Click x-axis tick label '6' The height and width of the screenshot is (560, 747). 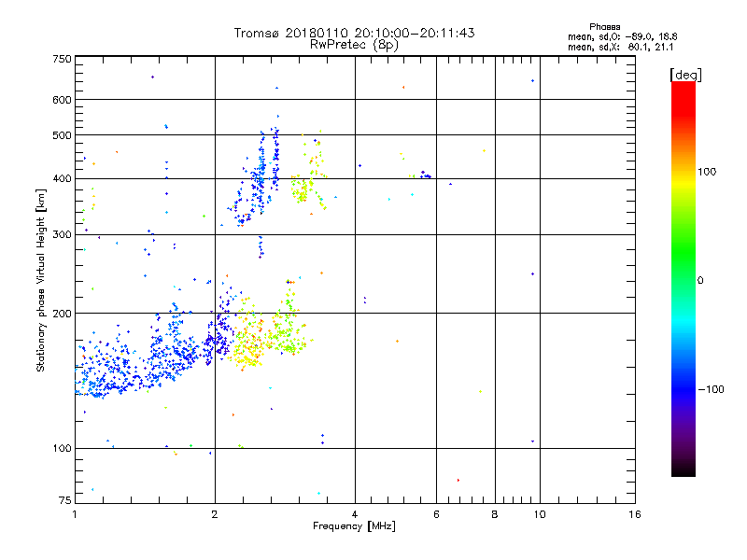(436, 514)
